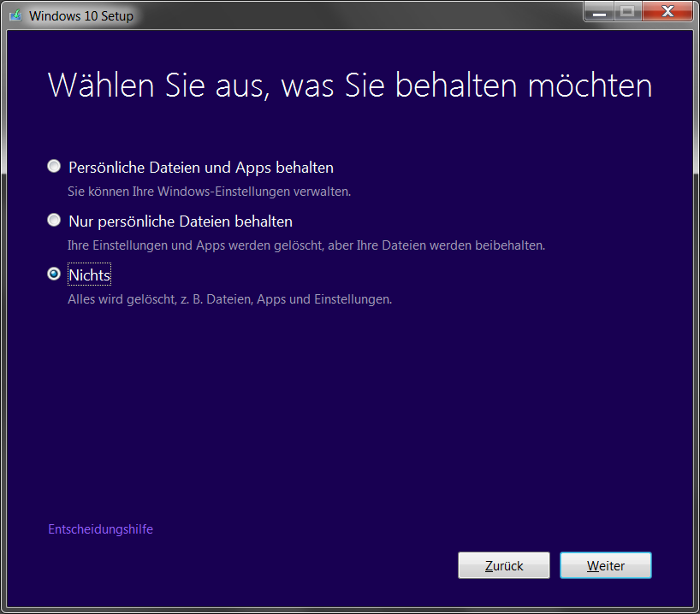This screenshot has height=614, width=700.
Task: Minimize the Windows 10 Setup window
Action: [x=599, y=12]
